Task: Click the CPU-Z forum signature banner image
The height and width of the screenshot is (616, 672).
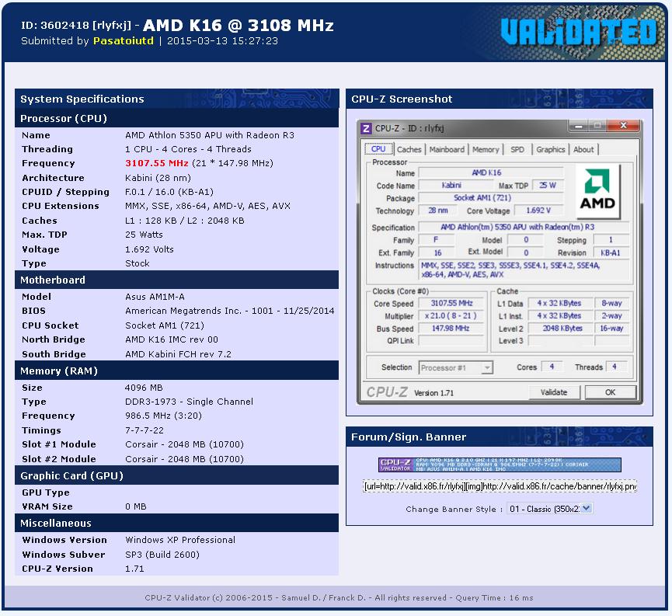Action: click(x=500, y=465)
